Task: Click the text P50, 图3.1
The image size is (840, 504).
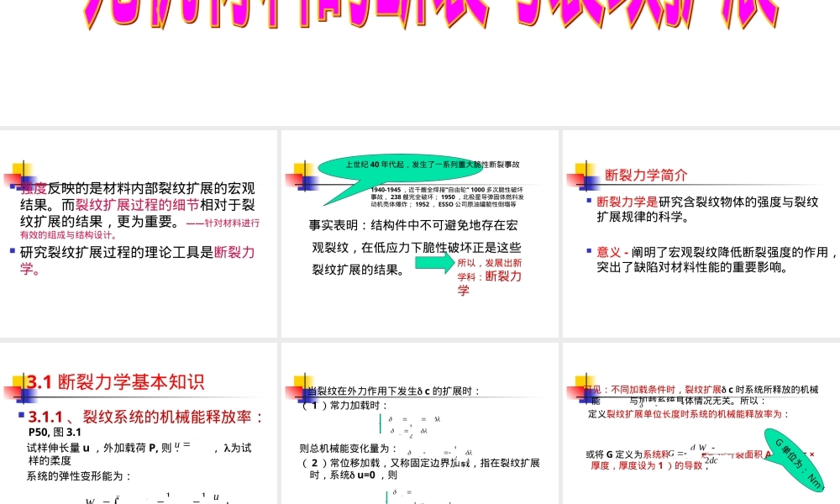Action: (55, 433)
